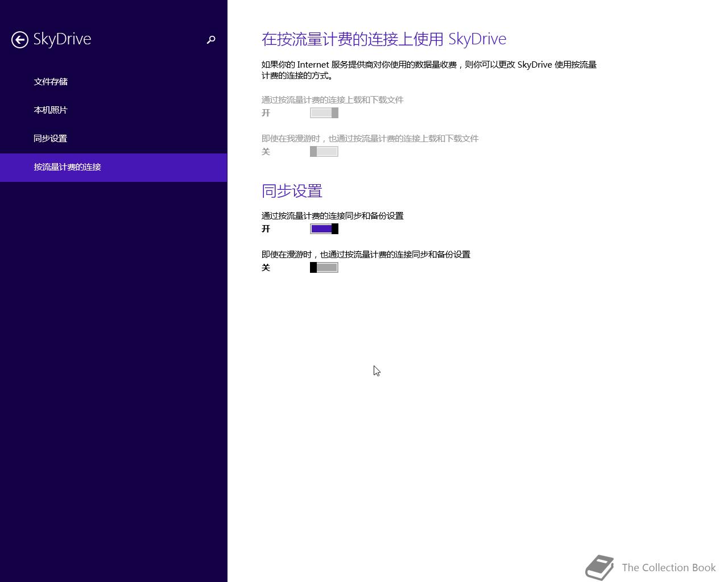This screenshot has height=582, width=728.
Task: Toggle the roaming upload and download files switch
Action: tap(324, 152)
